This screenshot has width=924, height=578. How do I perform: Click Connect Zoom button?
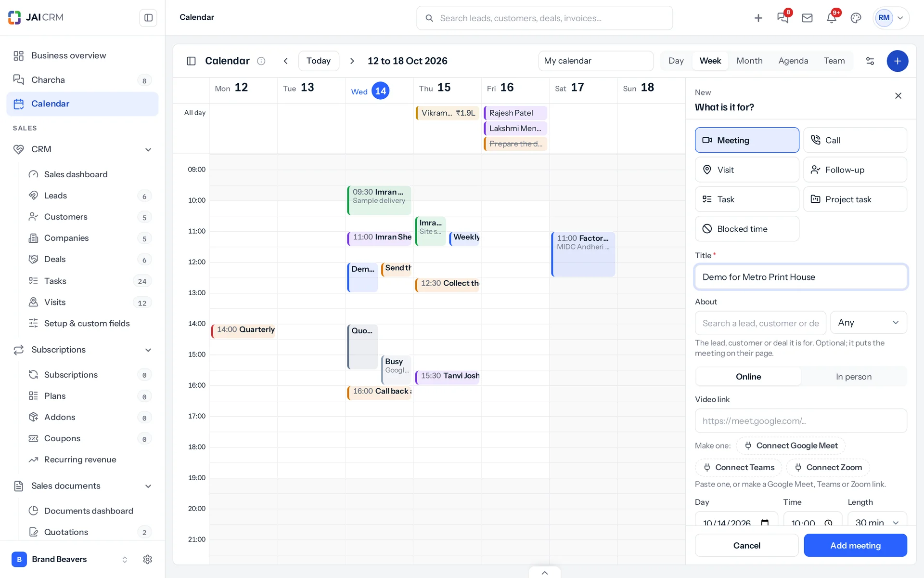pos(828,467)
